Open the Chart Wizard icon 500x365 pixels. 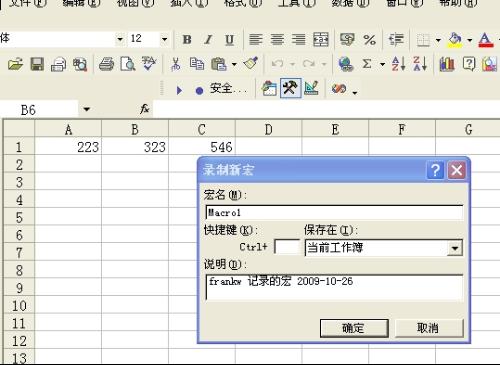pyautogui.click(x=447, y=64)
